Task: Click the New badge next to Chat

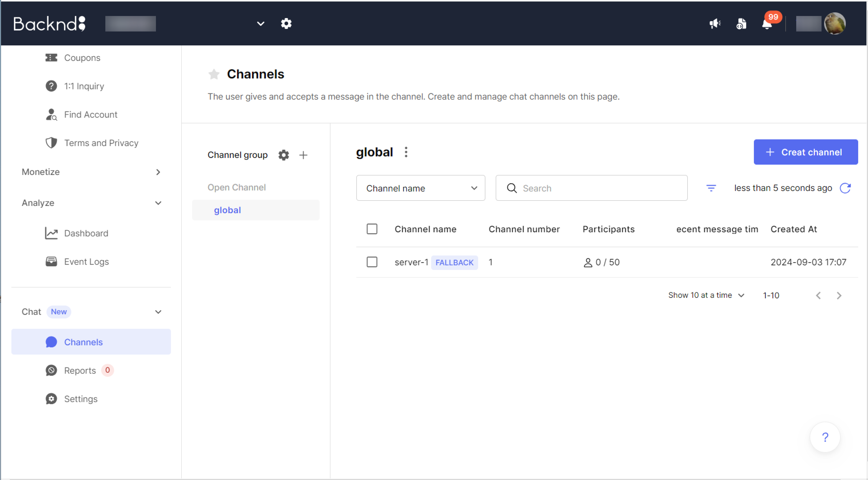Action: [x=59, y=312]
